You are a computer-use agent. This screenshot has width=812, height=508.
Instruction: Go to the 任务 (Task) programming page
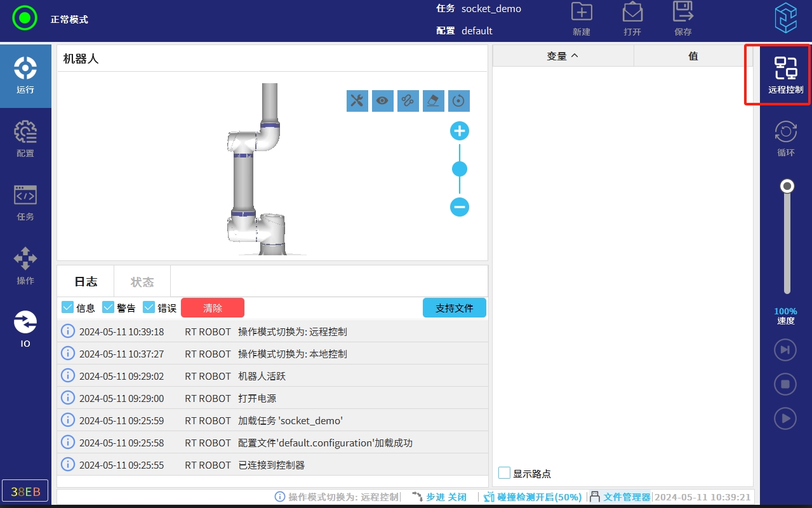[25, 203]
